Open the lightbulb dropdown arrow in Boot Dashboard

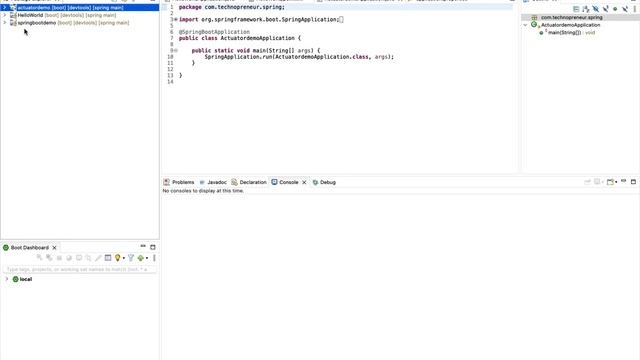click(x=124, y=258)
